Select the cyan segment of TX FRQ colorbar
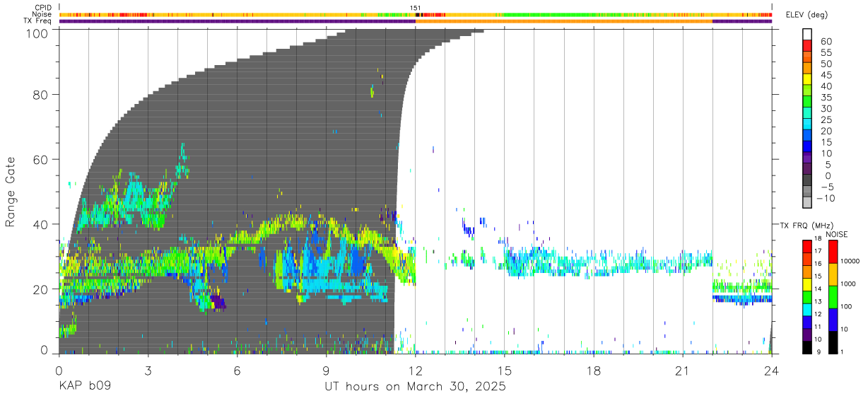 (807, 310)
